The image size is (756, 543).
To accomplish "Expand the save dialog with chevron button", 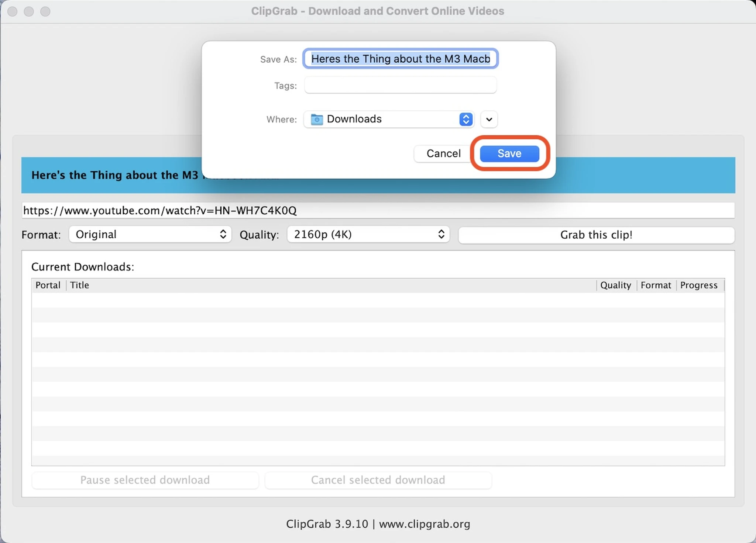I will (x=489, y=119).
